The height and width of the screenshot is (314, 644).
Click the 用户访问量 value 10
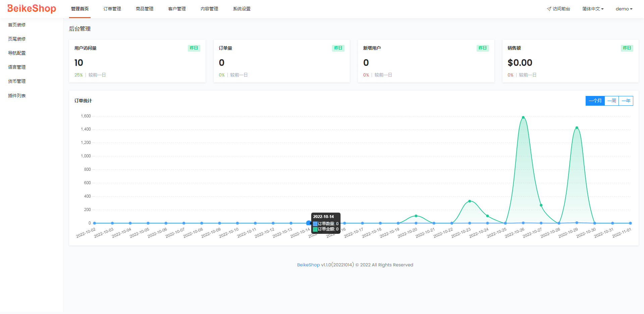pyautogui.click(x=79, y=63)
